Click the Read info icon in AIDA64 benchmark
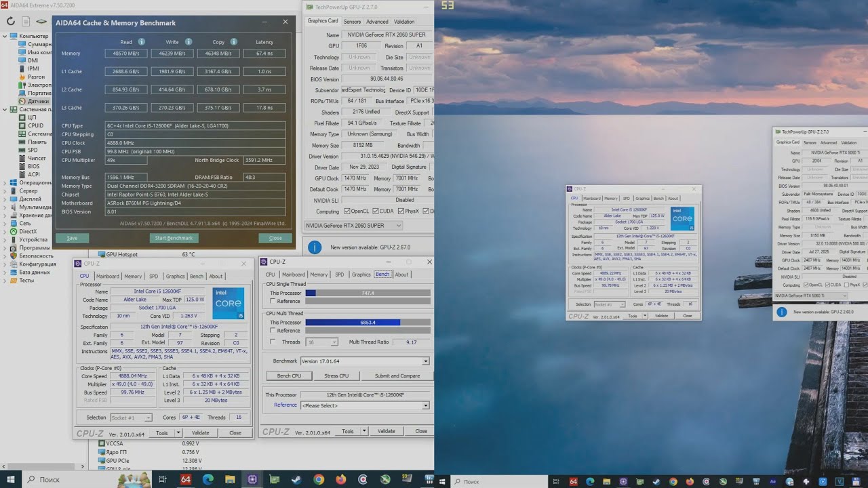Screen dimensions: 868x488 [142, 42]
